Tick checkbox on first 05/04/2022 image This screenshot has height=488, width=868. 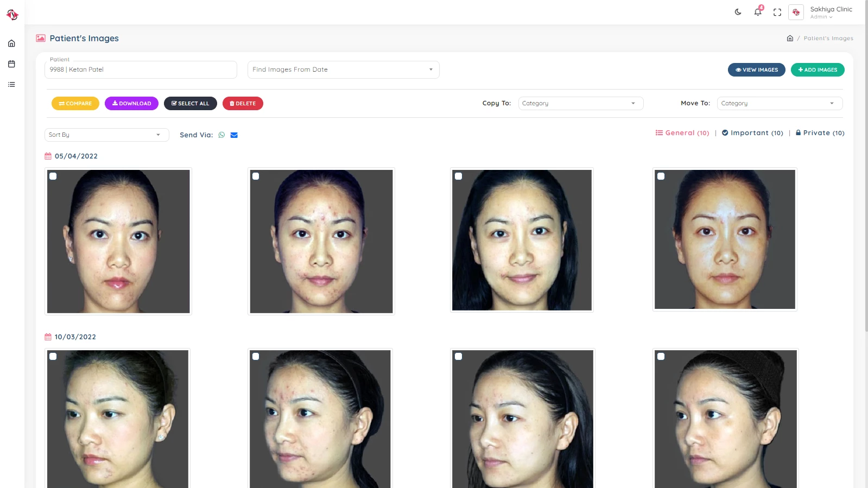(x=53, y=176)
